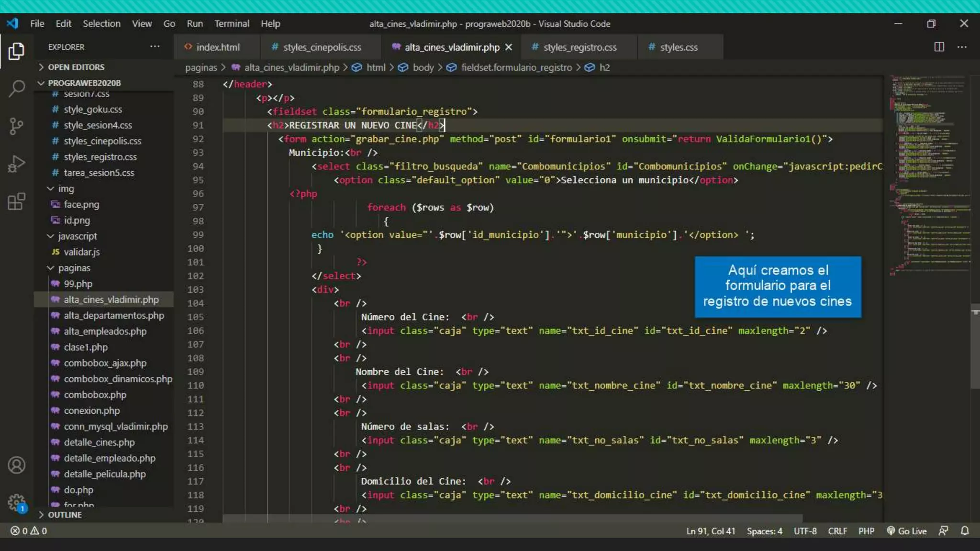Open validar.js in the explorer
This screenshot has width=980, height=551.
click(x=81, y=252)
